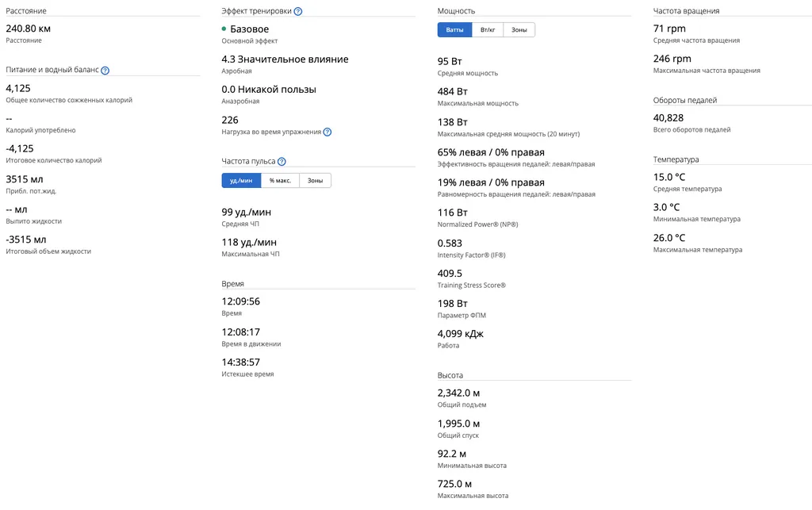Screen dimensions: 812x510
Task: Click help icon beside "Питание и водный баланс"
Action: 105,71
